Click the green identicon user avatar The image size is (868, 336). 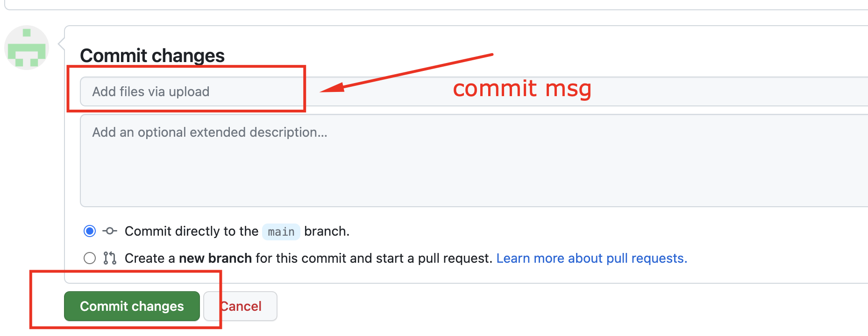(x=27, y=48)
